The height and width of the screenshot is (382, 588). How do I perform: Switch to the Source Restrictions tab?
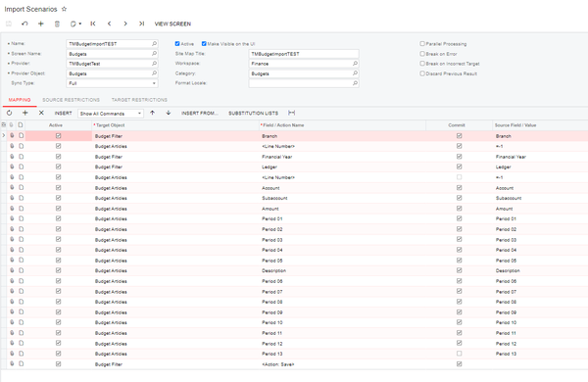[x=71, y=100]
